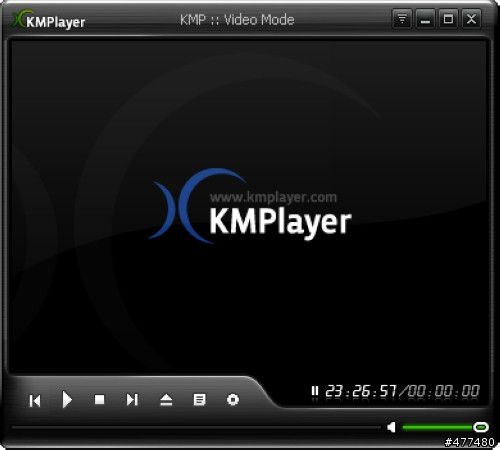Viewport: 500px width, 450px height.
Task: Open the control box gear icon
Action: coord(233,399)
